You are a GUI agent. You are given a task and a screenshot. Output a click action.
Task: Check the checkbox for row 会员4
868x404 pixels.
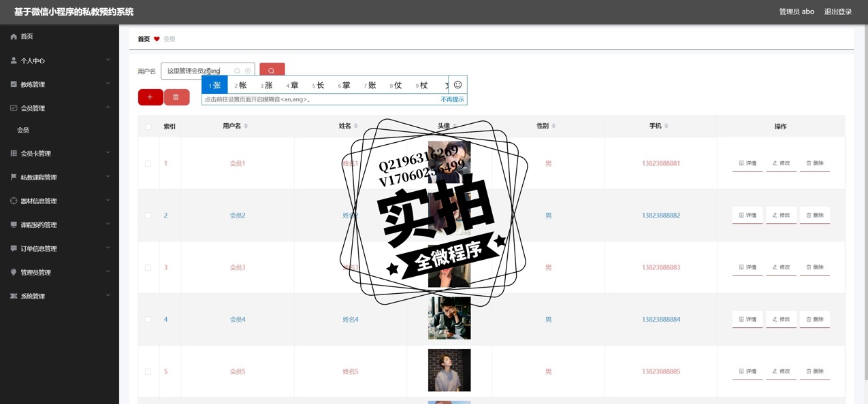(148, 320)
